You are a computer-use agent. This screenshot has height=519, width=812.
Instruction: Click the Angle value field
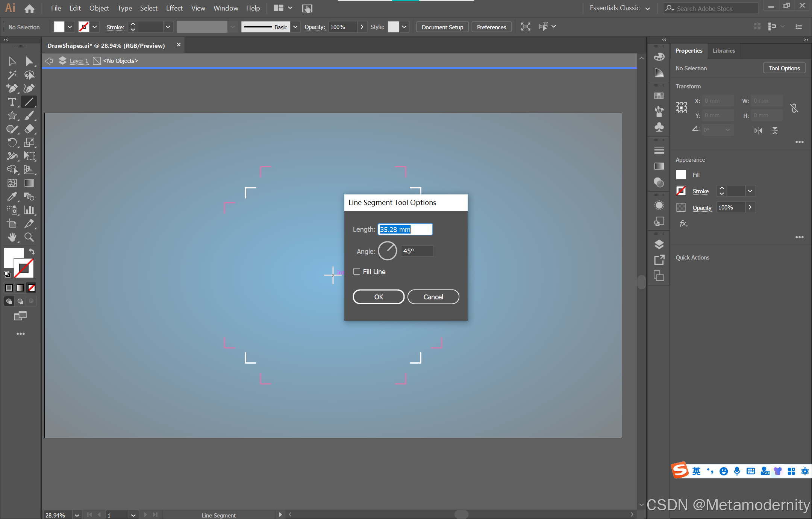point(417,251)
